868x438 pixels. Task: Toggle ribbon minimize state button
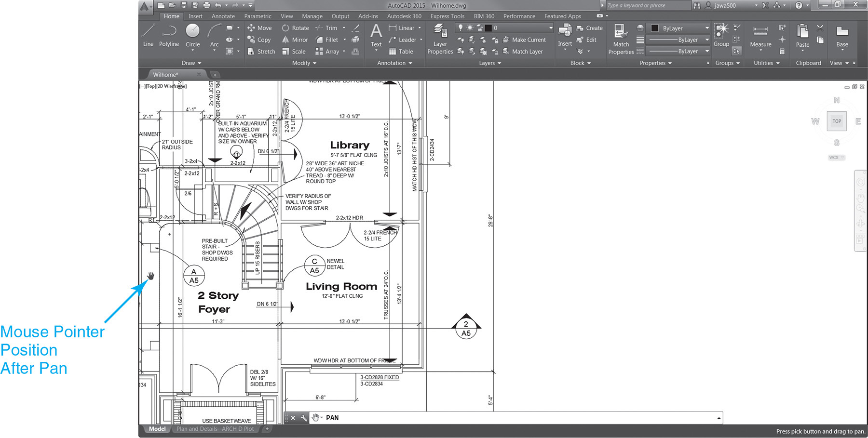click(599, 16)
